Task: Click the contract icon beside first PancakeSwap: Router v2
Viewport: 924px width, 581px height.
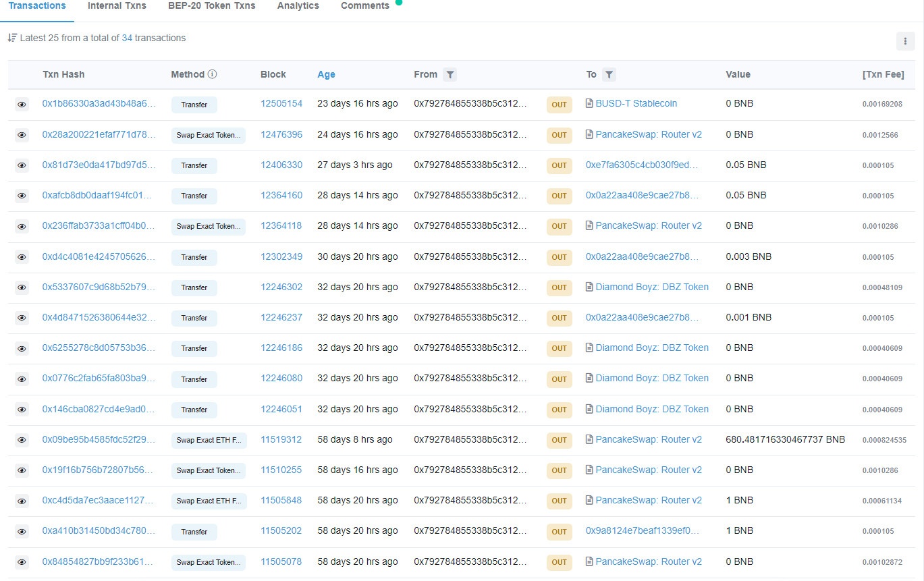Action: pyautogui.click(x=589, y=134)
